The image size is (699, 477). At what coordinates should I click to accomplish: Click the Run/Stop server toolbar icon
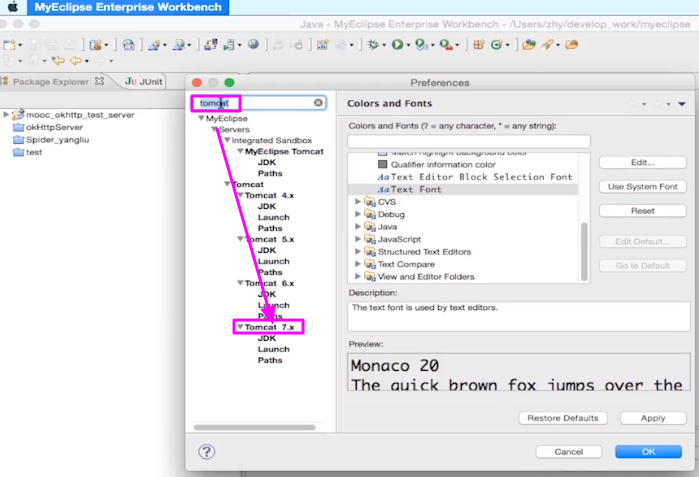click(229, 45)
